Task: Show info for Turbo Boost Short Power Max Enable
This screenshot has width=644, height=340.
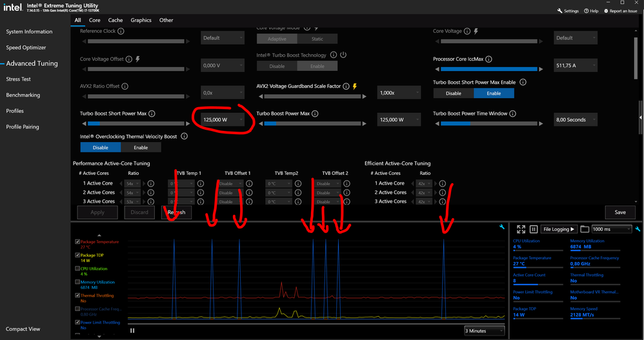Action: (x=523, y=82)
